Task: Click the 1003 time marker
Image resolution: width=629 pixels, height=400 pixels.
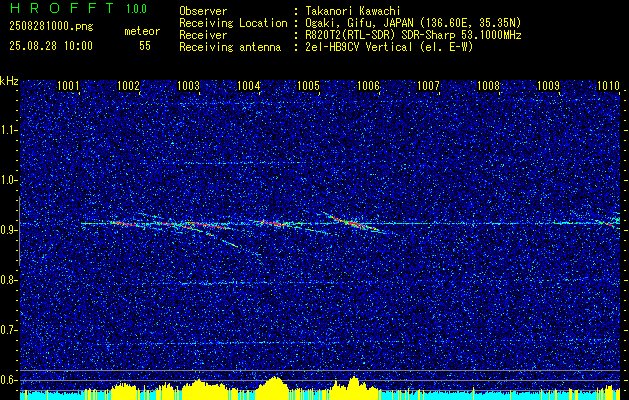Action: click(x=188, y=85)
